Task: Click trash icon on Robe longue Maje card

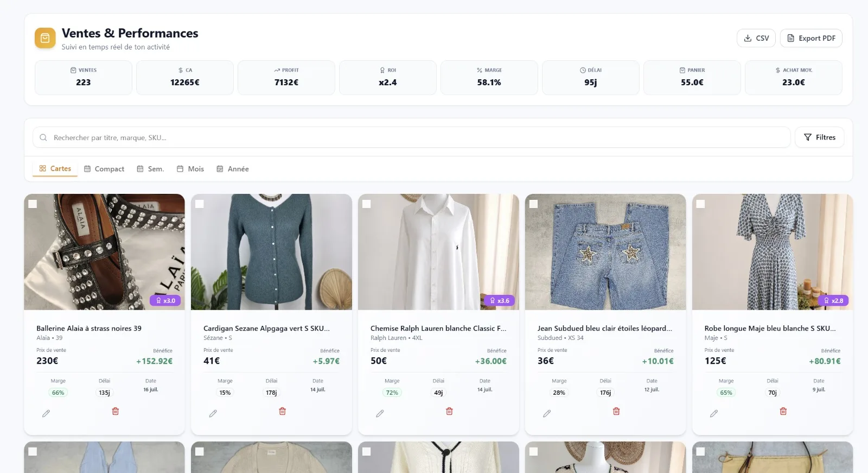Action: pyautogui.click(x=783, y=411)
